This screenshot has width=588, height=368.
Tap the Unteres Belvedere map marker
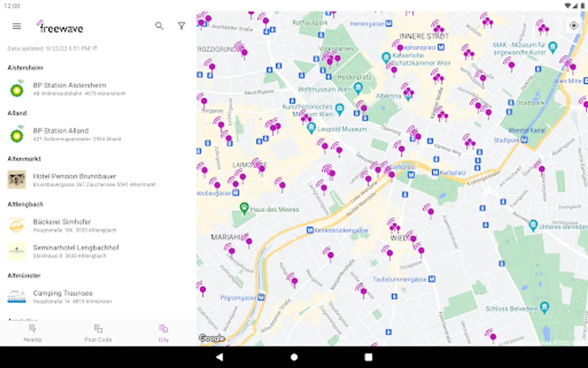(533, 225)
